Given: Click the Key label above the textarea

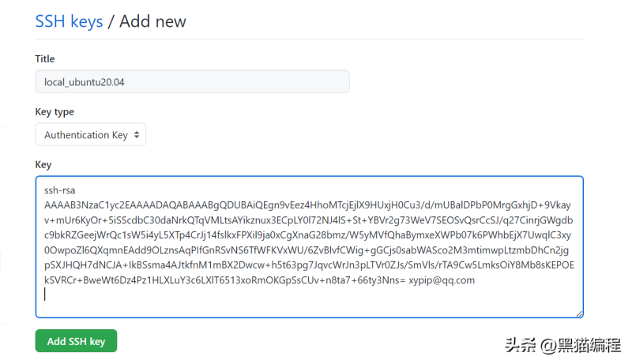Looking at the screenshot, I should coord(43,164).
